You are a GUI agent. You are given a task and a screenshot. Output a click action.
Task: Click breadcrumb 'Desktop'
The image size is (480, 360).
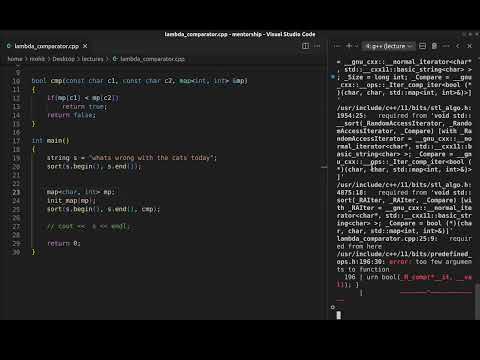pos(63,59)
